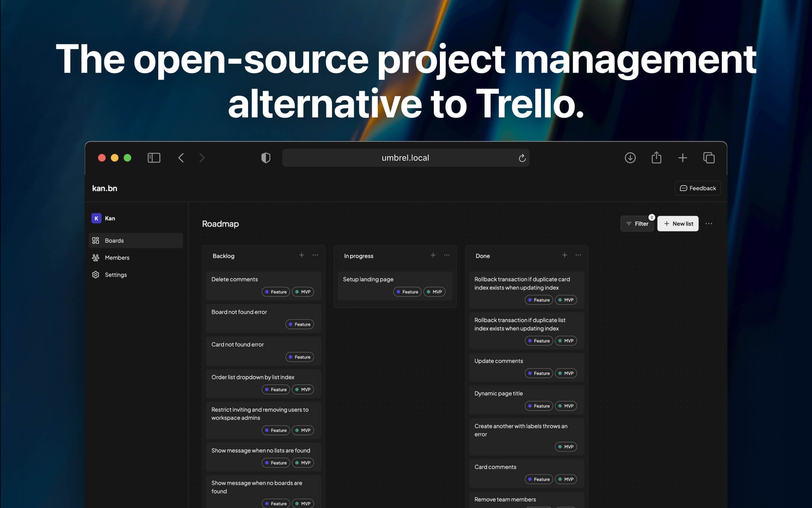Open the Settings section in the sidebar

coord(116,275)
